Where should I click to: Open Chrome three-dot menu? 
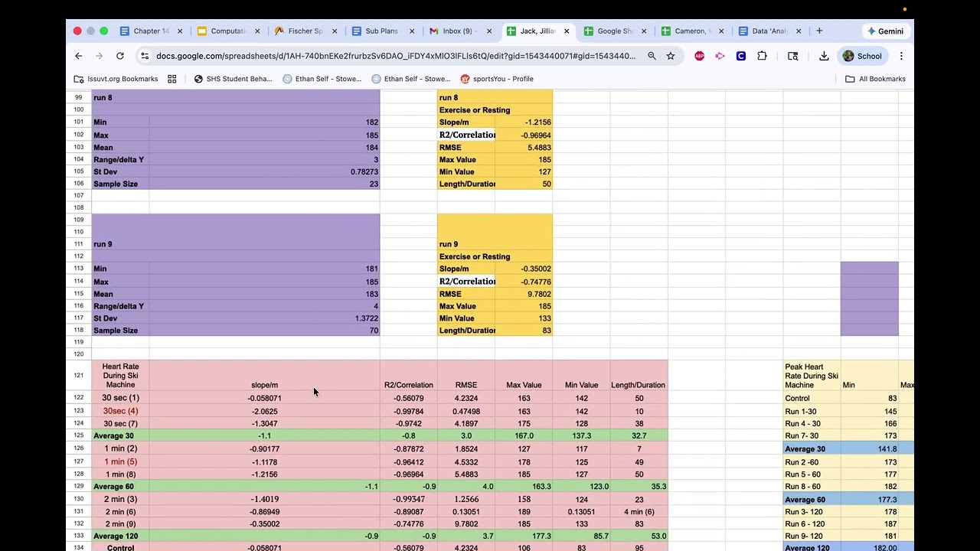(901, 56)
